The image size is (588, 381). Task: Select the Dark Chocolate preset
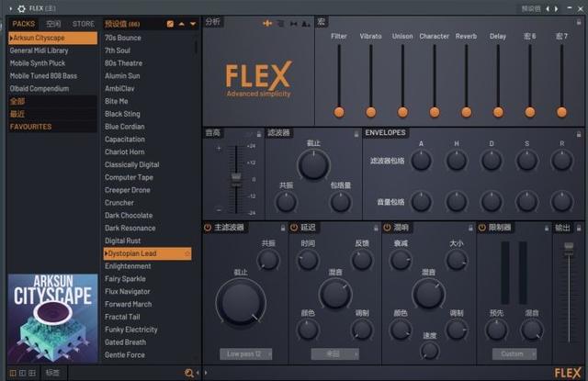coord(148,216)
